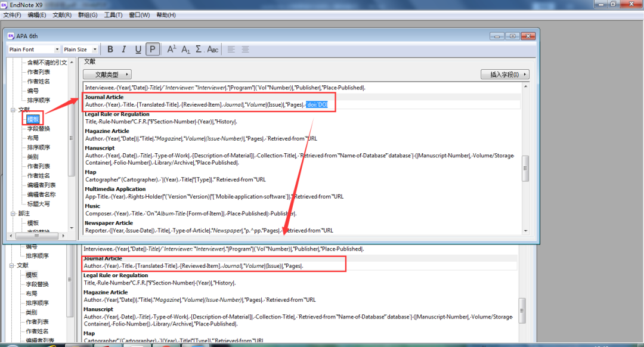Screen dimensions: 644x347
Task: Click the tree pane vertical scrollbar thumb
Action: point(72,138)
